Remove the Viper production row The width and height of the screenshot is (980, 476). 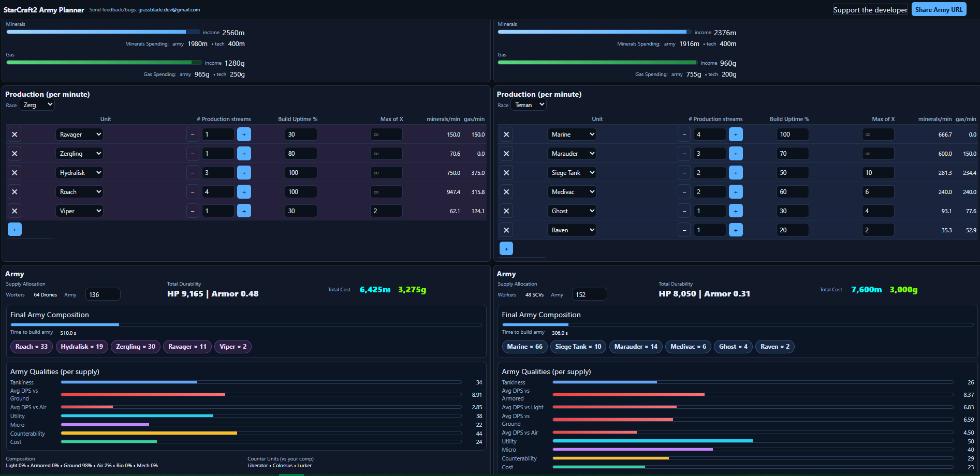(14, 211)
